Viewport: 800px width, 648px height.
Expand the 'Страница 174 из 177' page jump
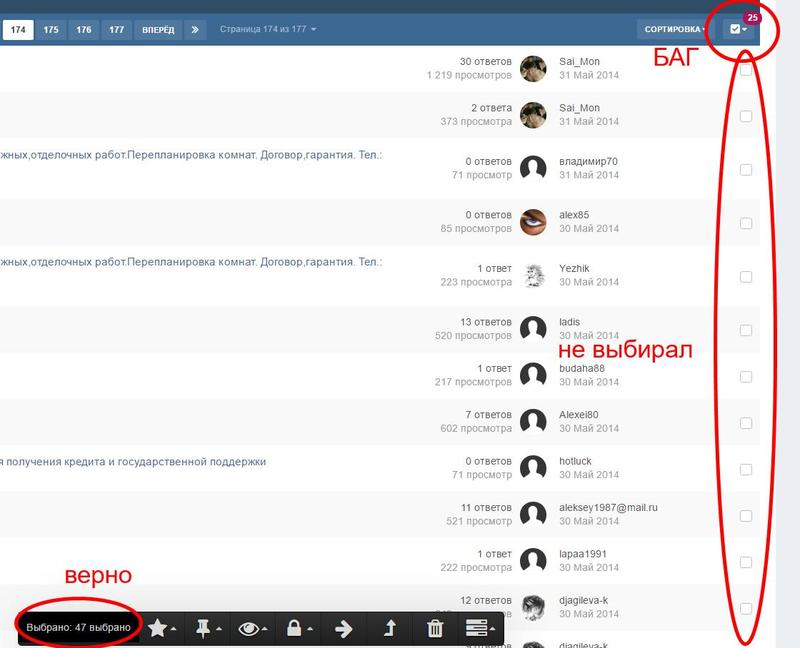268,30
